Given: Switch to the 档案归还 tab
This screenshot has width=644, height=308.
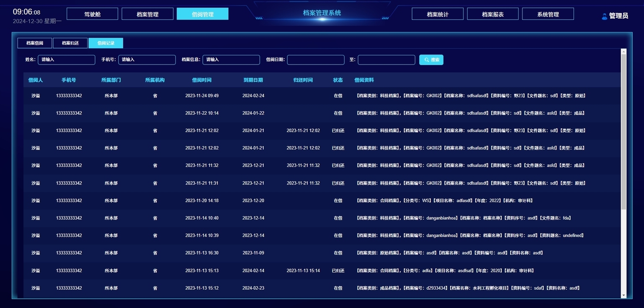Looking at the screenshot, I should [70, 43].
